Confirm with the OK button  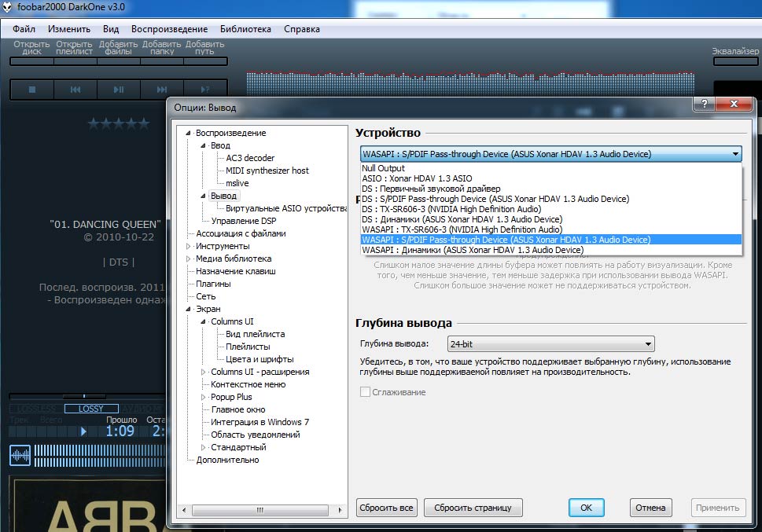point(586,508)
